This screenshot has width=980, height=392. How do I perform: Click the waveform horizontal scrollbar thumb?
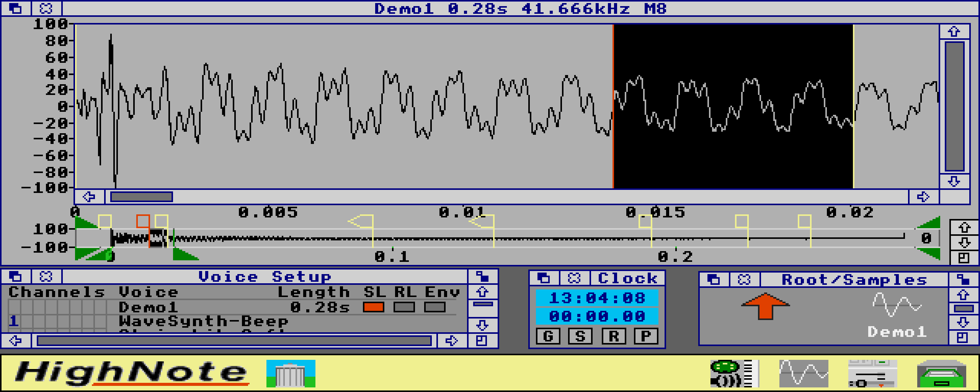click(141, 197)
